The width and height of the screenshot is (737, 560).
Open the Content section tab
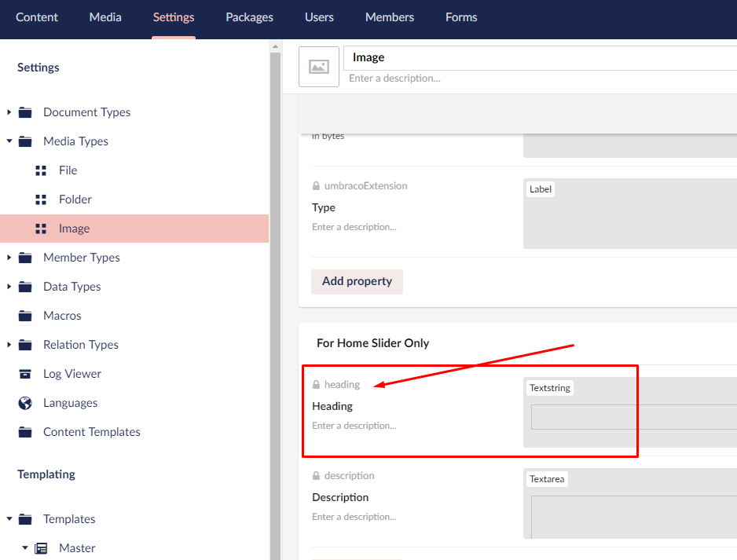pyautogui.click(x=37, y=17)
